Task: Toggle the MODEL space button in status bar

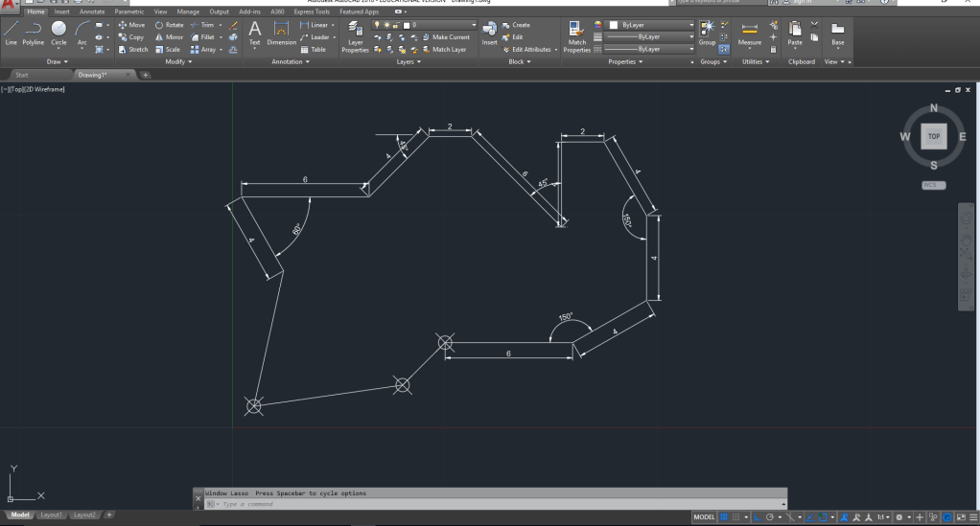Action: (705, 517)
